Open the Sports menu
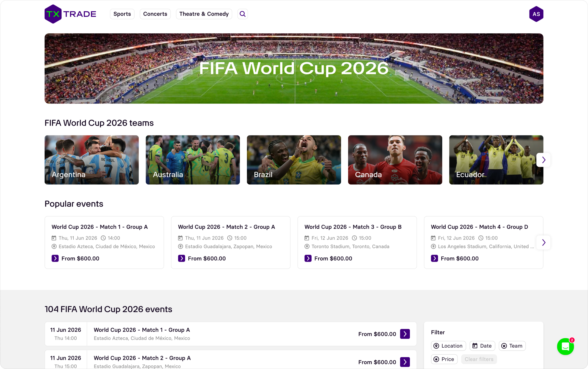Image resolution: width=588 pixels, height=369 pixels. point(122,14)
